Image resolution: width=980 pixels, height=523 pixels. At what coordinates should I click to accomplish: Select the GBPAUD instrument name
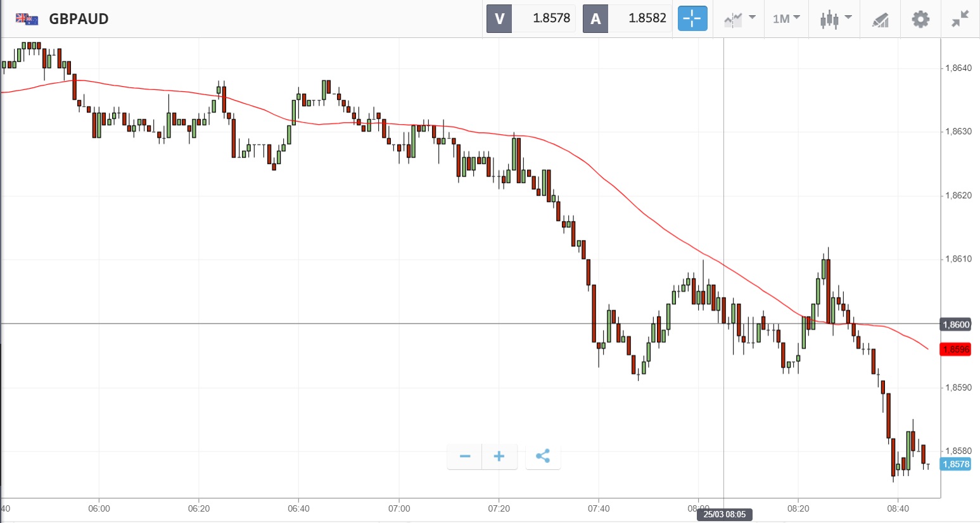[x=79, y=19]
